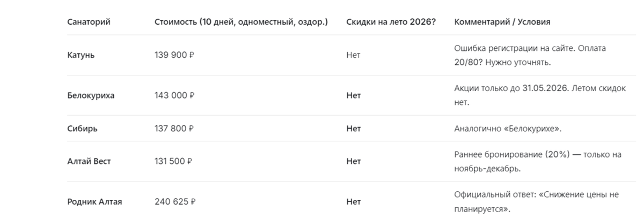Select the Катунь sanatorium name

80,55
